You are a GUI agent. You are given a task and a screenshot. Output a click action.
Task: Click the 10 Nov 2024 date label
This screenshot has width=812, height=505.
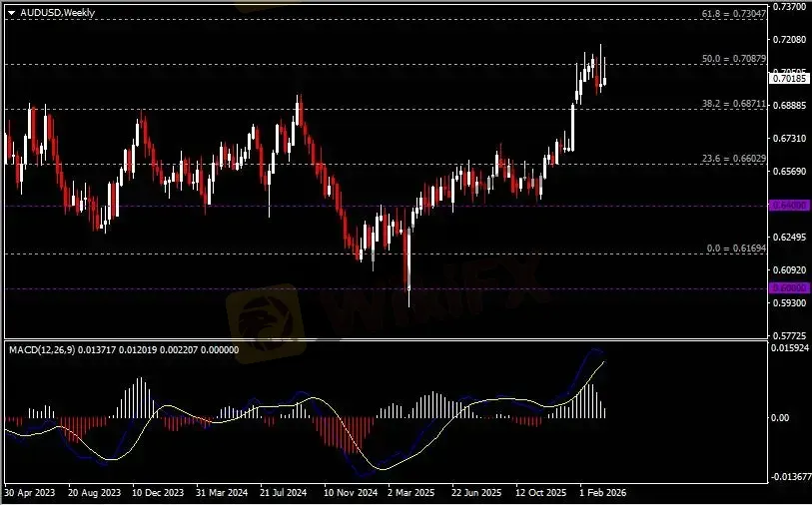(351, 493)
